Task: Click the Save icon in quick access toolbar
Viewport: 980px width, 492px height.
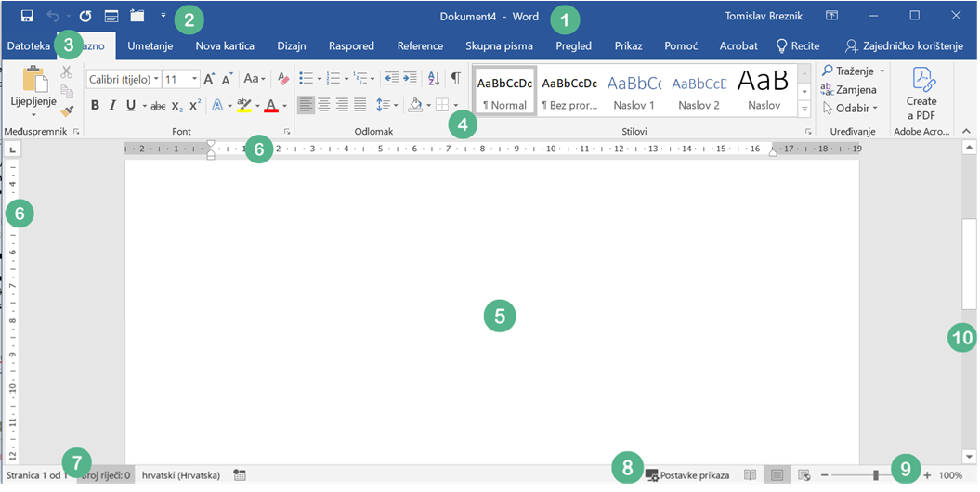Action: [27, 16]
